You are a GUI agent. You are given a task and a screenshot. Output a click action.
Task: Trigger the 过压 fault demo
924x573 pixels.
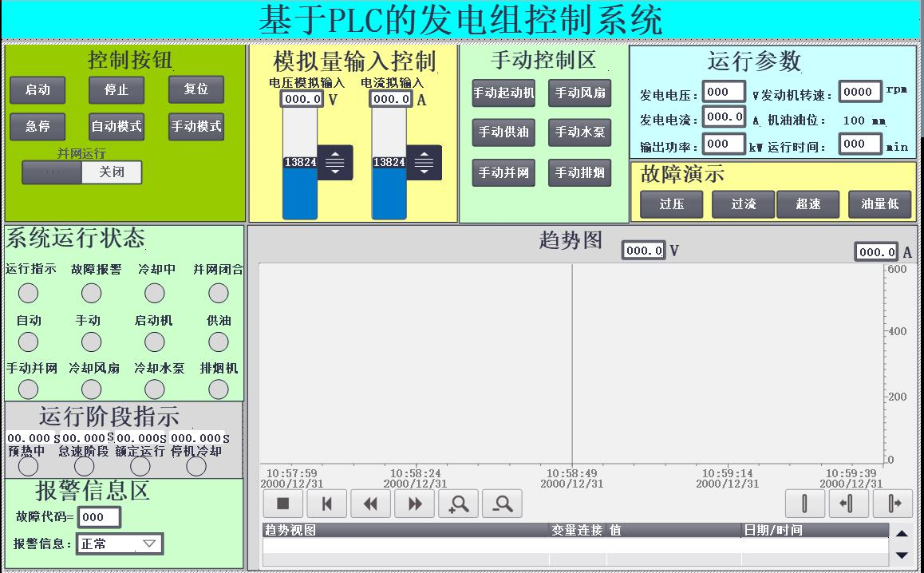(x=672, y=204)
